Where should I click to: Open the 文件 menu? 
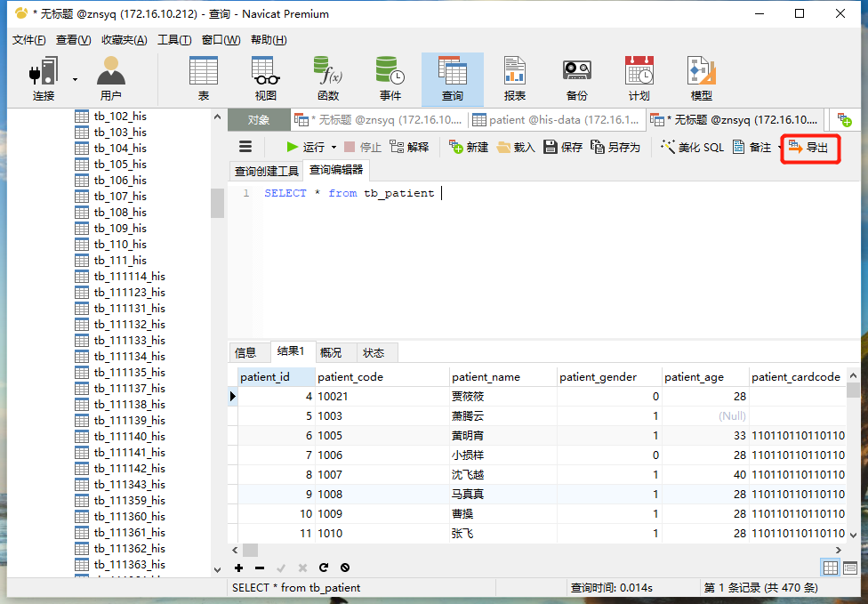coord(28,40)
